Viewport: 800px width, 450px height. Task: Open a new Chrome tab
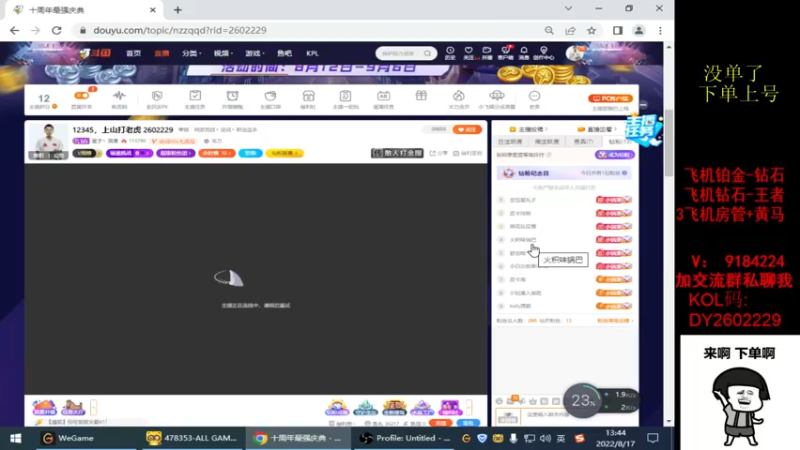178,10
